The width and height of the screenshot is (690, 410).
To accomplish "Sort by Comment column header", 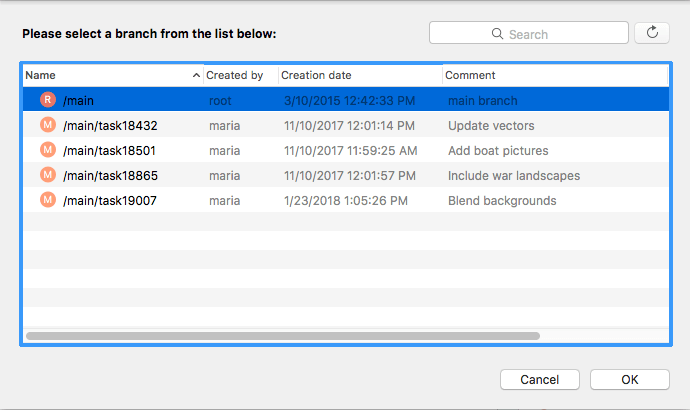I will click(555, 75).
